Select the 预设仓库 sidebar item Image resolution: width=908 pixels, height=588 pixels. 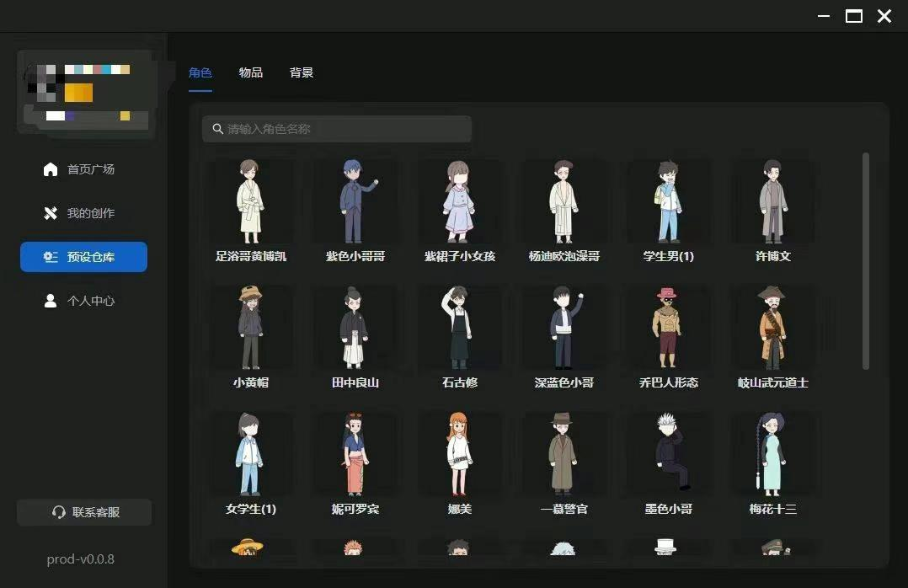[x=84, y=257]
